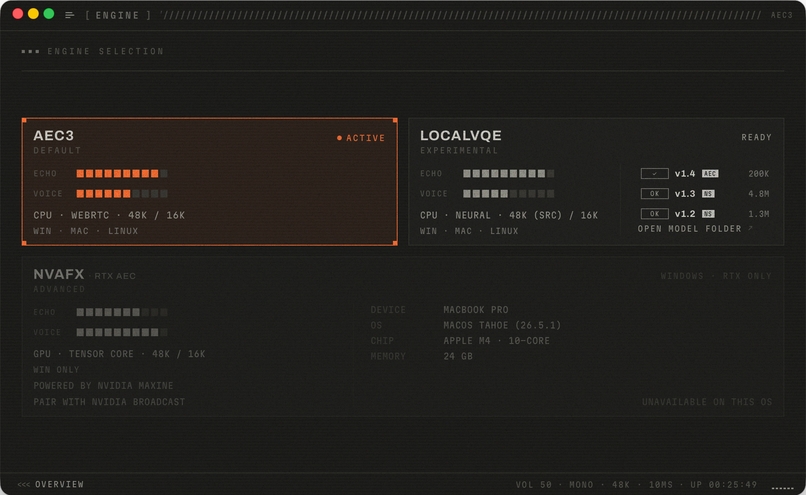Click the APPLE M4 · 10-CORE value
Screen dimensions: 806x495
[x=497, y=341]
